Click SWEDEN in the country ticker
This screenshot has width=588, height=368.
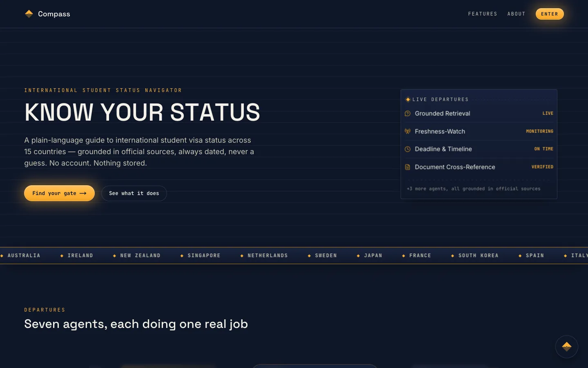point(326,256)
